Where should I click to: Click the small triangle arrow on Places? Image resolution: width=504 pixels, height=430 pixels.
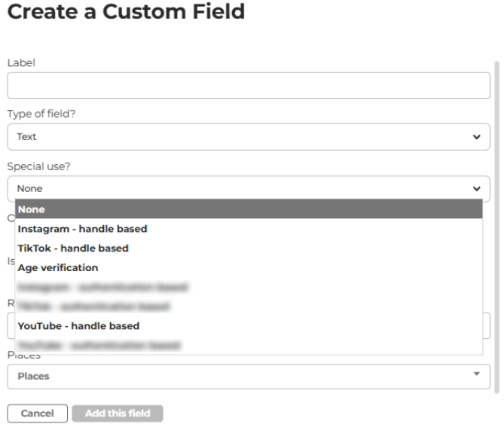477,374
